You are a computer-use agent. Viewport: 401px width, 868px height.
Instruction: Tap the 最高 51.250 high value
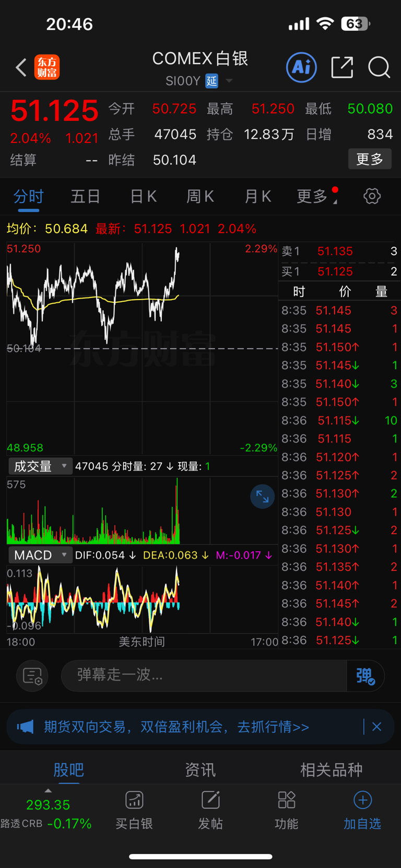[273, 109]
